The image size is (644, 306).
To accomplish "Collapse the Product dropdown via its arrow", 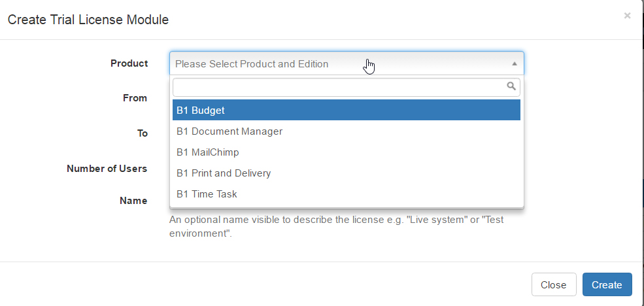I will 514,63.
